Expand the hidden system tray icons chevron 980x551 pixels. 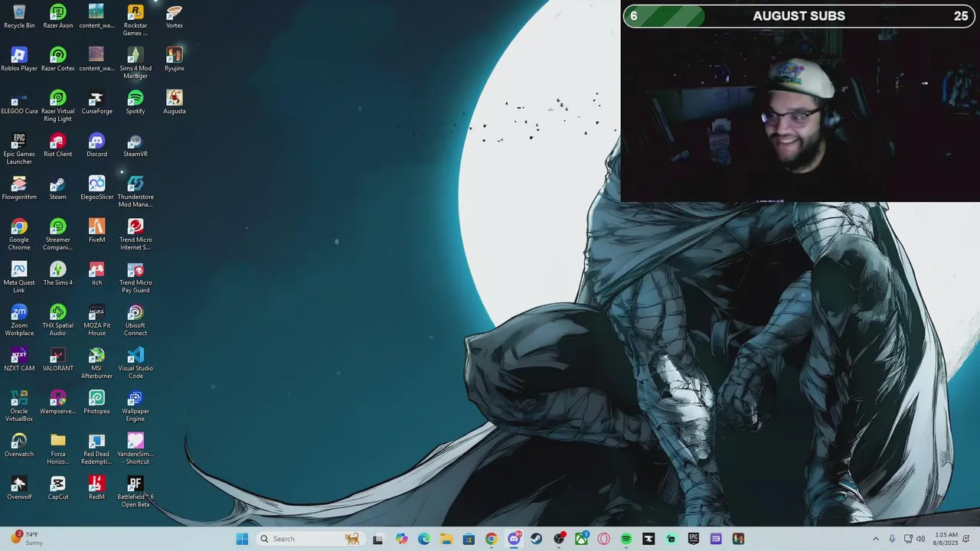(x=876, y=539)
